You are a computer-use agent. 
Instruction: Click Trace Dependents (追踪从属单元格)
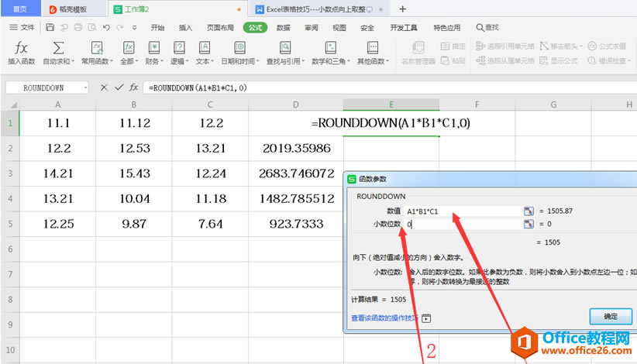(505, 61)
